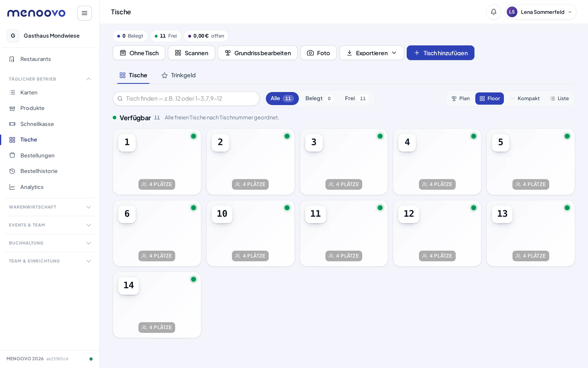Click the G restaurant badge icon
The height and width of the screenshot is (368, 588).
tap(13, 36)
